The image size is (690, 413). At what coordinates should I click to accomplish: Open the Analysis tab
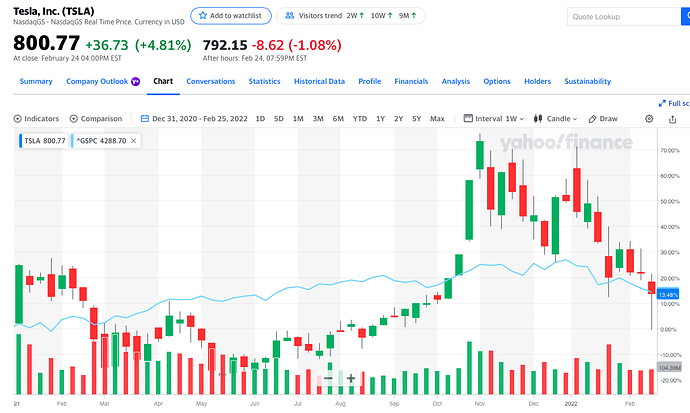pyautogui.click(x=456, y=81)
